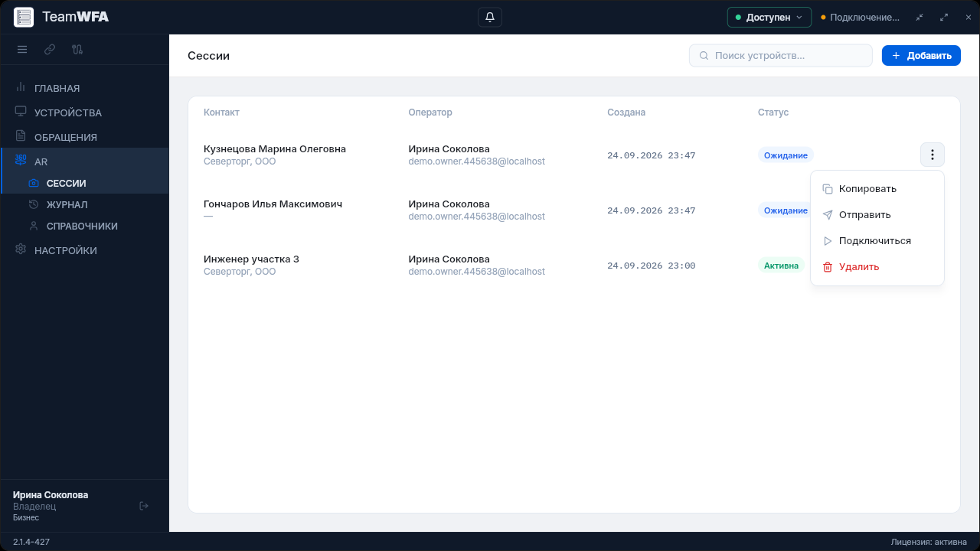
Task: Click the TeamWFA logo icon
Action: (x=24, y=17)
